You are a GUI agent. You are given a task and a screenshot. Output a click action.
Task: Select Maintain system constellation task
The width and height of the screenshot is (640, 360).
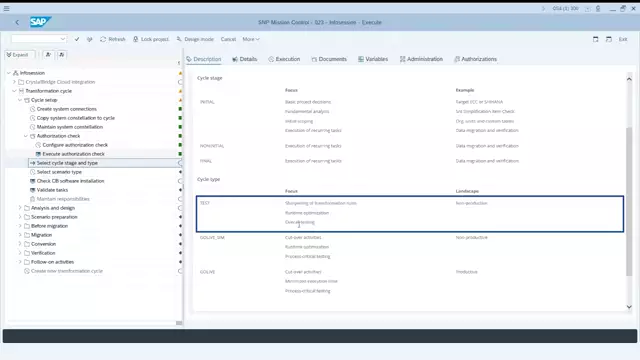(x=70, y=127)
